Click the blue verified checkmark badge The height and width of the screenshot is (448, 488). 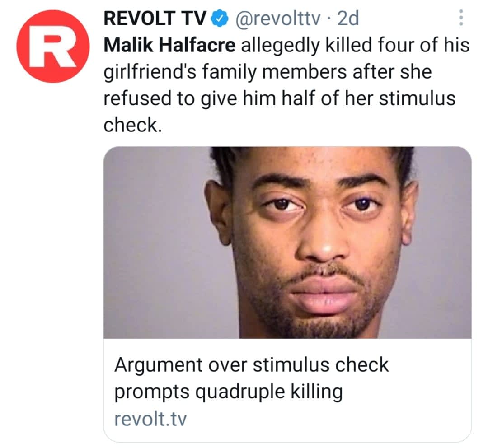pyautogui.click(x=220, y=19)
